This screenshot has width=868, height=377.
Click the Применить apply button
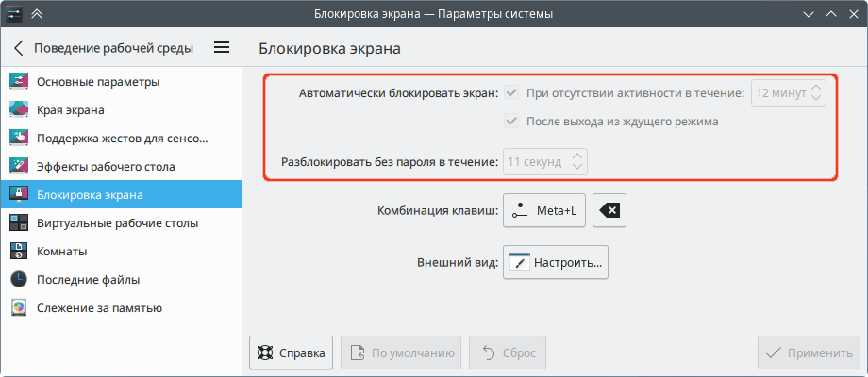coord(809,352)
